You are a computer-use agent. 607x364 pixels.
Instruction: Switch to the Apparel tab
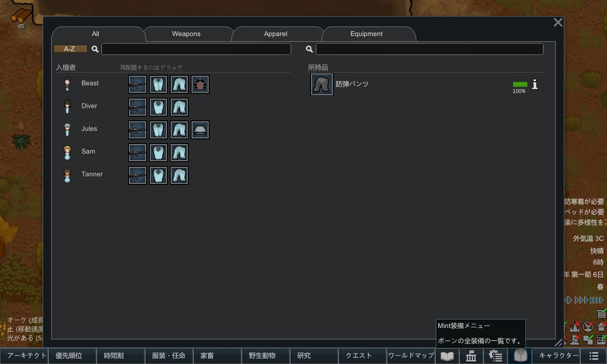pos(276,34)
